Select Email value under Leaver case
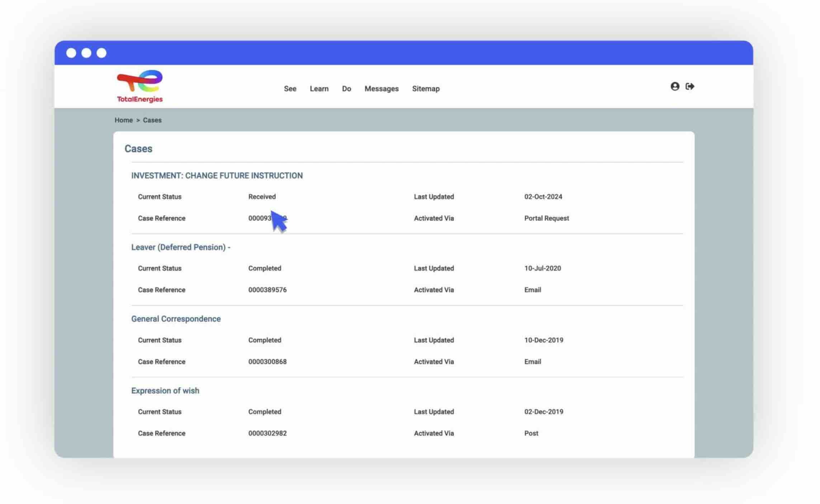This screenshot has height=504, width=820. click(532, 290)
